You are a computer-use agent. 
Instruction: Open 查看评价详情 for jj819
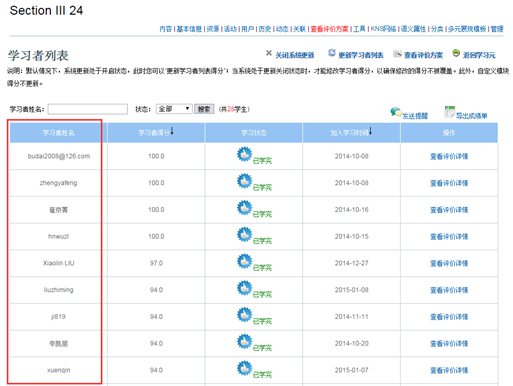[x=449, y=317]
